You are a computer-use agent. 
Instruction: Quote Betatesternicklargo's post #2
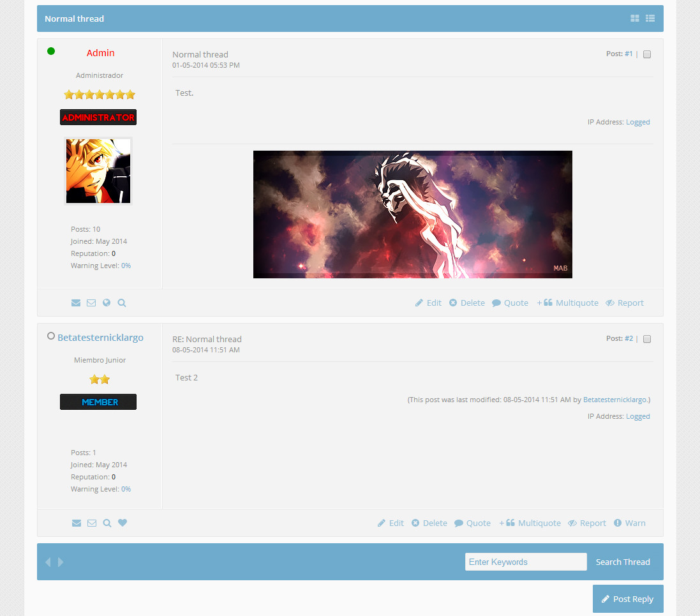pyautogui.click(x=472, y=523)
